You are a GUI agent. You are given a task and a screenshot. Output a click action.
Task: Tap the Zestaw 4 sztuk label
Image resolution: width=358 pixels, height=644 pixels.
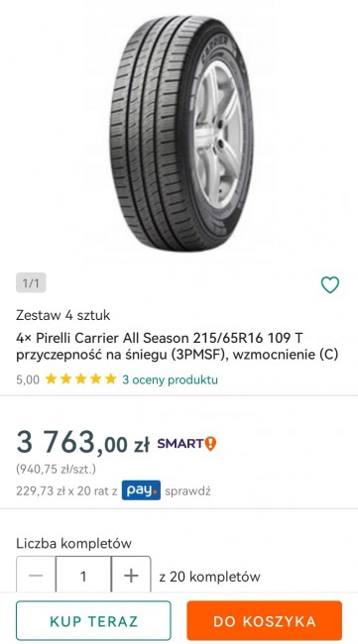(x=62, y=315)
